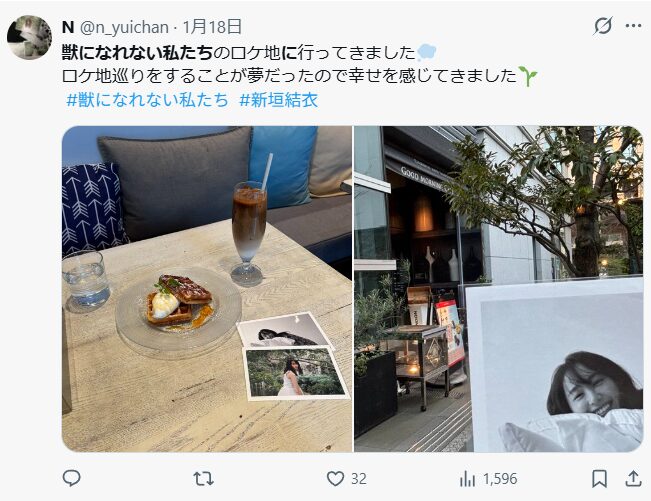Click the 1,596 views count
This screenshot has width=651, height=501.
pyautogui.click(x=500, y=479)
